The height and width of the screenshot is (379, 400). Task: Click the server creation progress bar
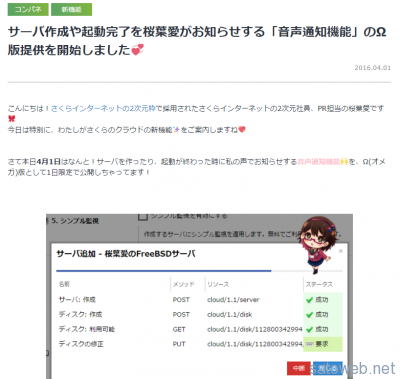[x=199, y=271]
